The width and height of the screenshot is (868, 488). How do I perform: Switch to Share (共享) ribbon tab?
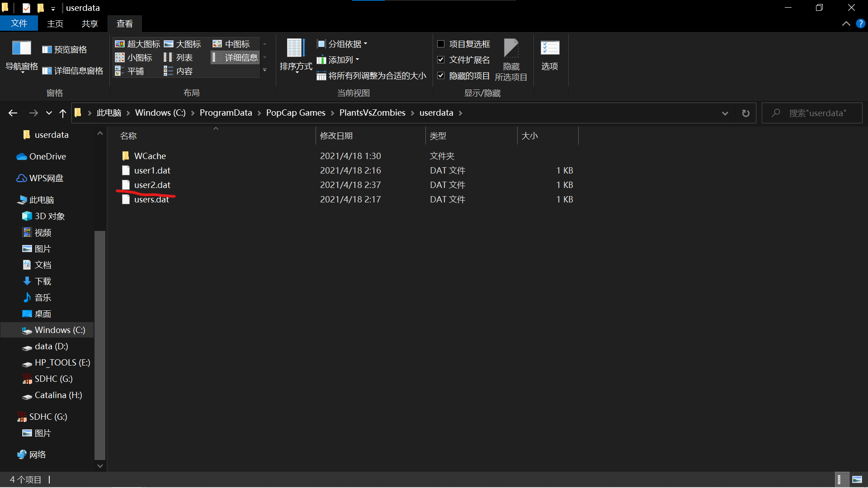(x=90, y=23)
